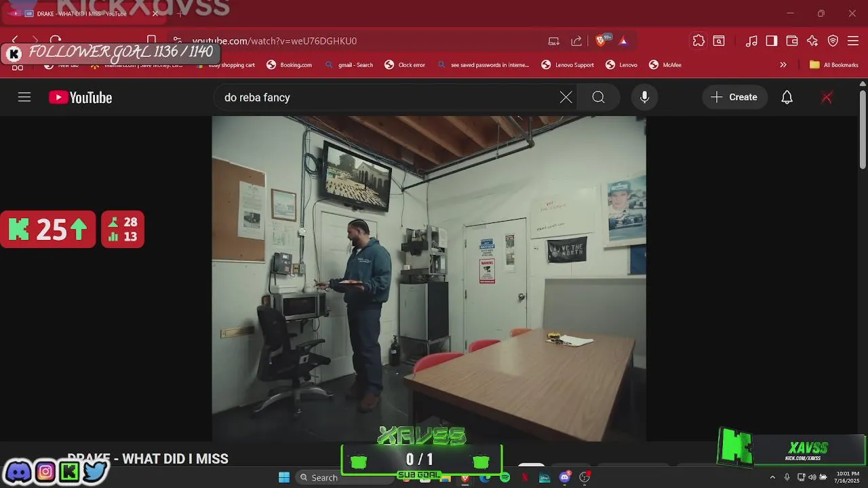The width and height of the screenshot is (868, 488).
Task: Open the Brave main menu
Action: click(x=853, y=41)
